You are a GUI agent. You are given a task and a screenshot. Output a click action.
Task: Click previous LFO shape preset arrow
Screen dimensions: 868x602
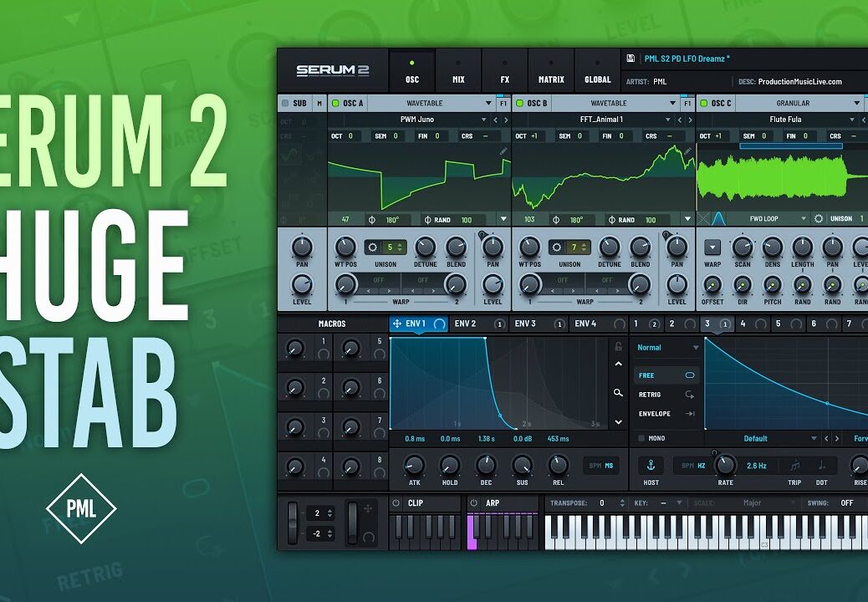click(826, 438)
